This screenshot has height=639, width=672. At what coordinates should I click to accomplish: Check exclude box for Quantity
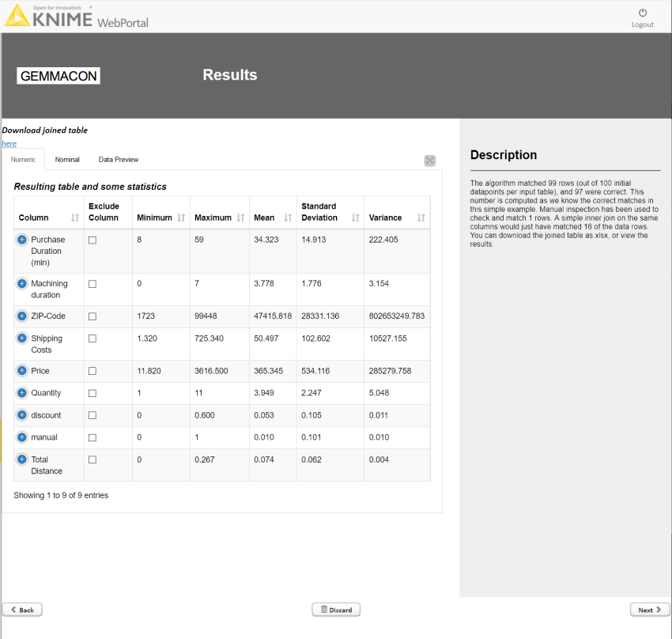tap(92, 393)
